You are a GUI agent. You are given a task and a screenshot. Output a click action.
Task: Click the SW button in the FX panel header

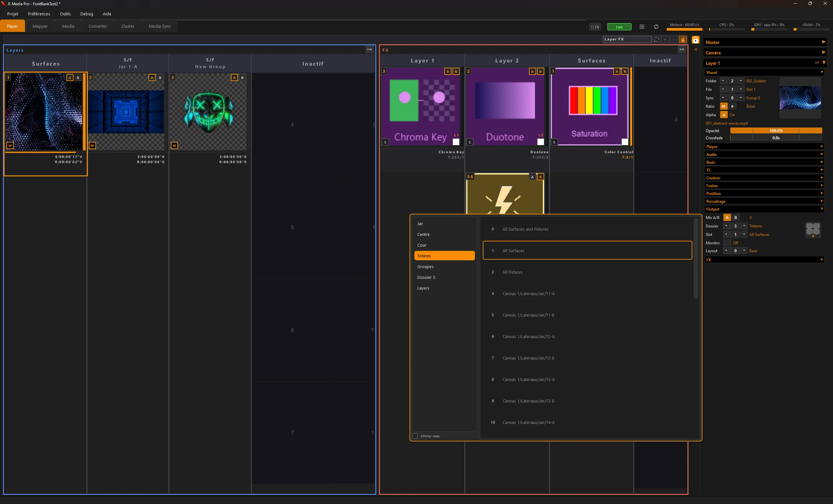[682, 49]
